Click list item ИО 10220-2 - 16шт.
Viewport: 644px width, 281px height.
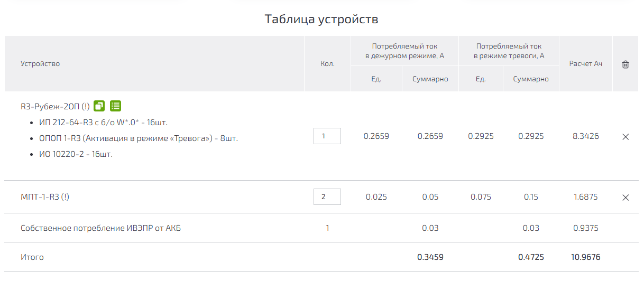point(76,154)
